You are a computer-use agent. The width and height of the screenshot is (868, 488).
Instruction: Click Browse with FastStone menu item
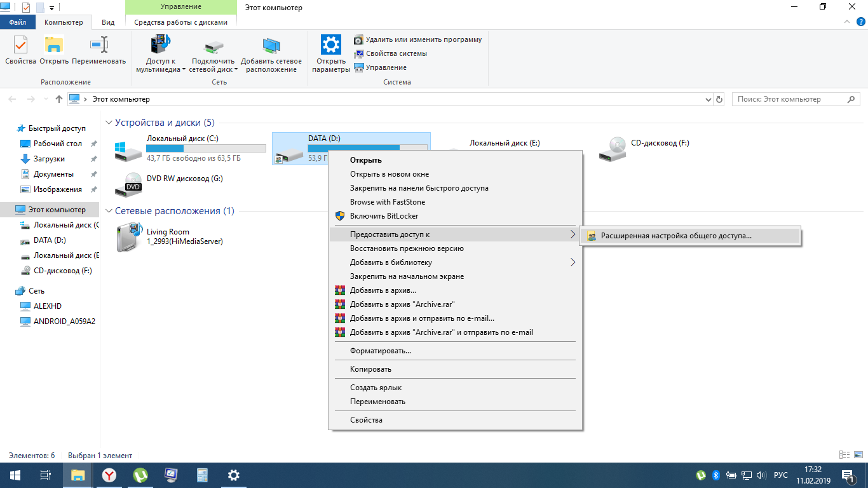(455, 202)
